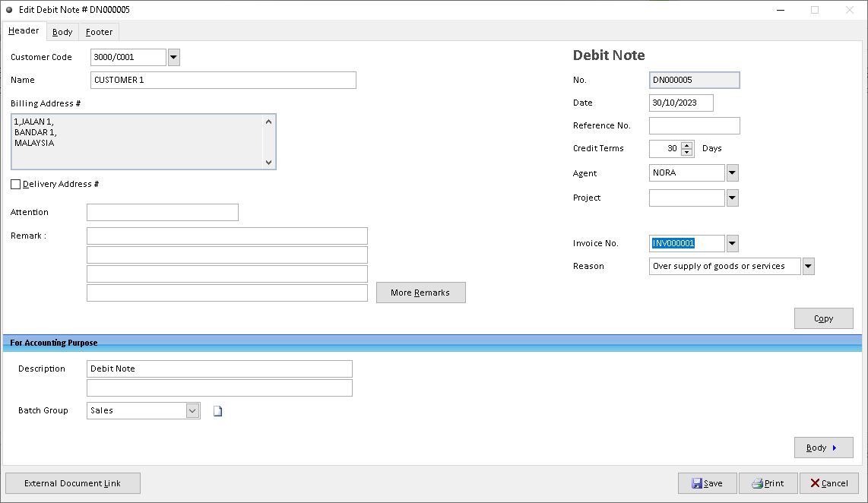Click the Days label beside Credit Terms
The height and width of the screenshot is (503, 868).
coord(712,148)
